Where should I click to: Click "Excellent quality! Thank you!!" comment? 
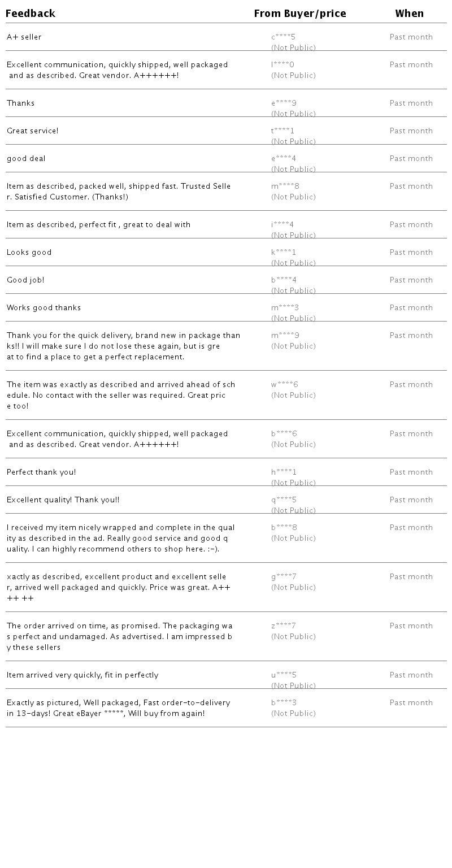click(x=63, y=500)
